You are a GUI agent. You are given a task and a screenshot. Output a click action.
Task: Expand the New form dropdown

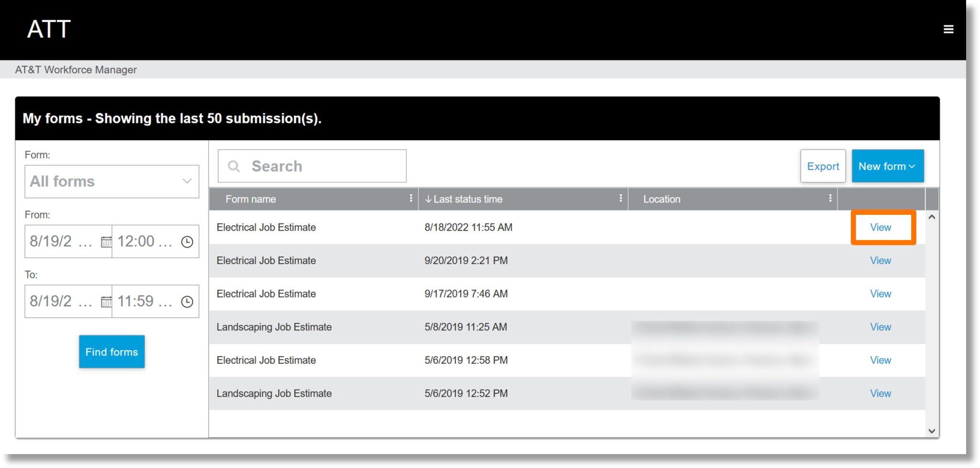[888, 166]
